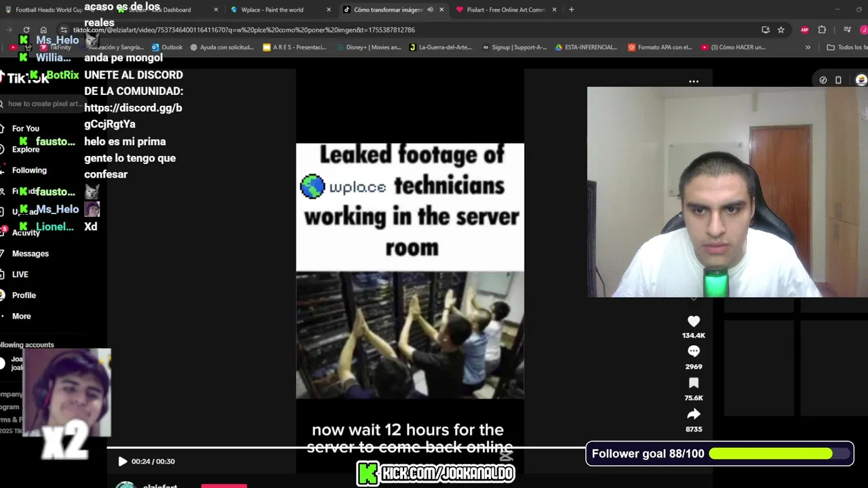
Task: Open TikTok Messages
Action: [31, 253]
